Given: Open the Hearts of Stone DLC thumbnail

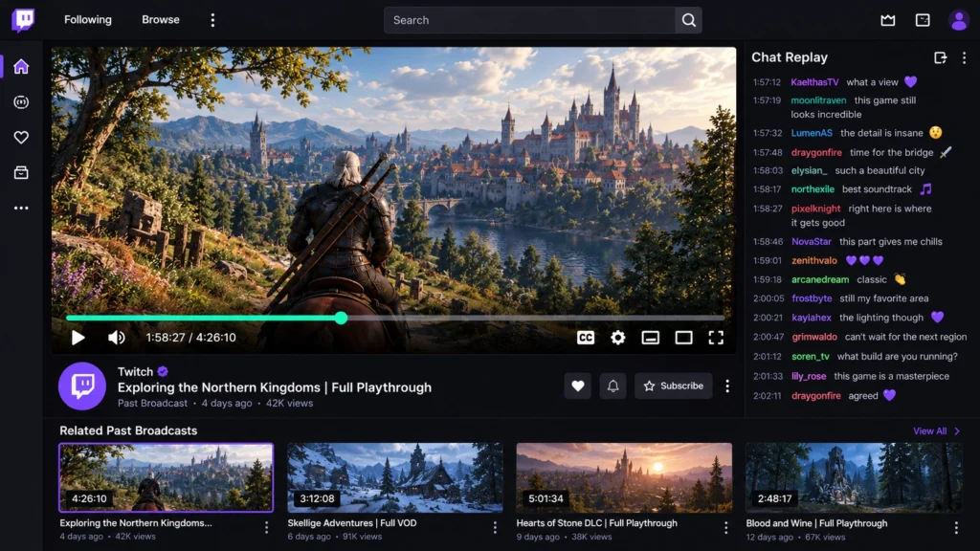Looking at the screenshot, I should 624,477.
